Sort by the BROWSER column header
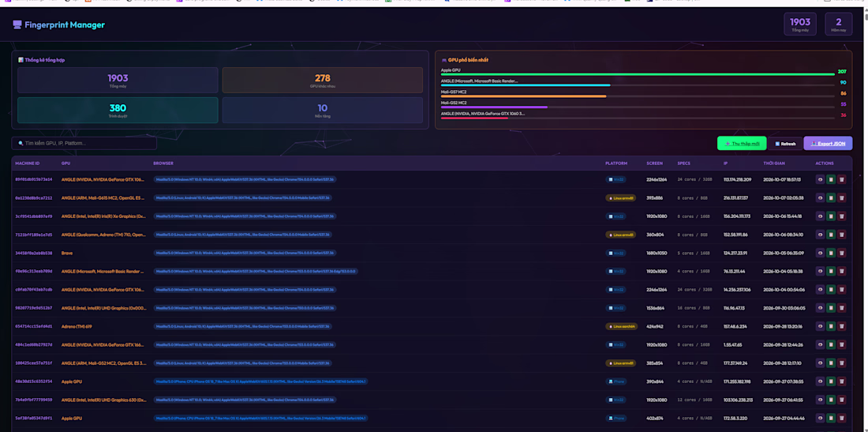 163,163
